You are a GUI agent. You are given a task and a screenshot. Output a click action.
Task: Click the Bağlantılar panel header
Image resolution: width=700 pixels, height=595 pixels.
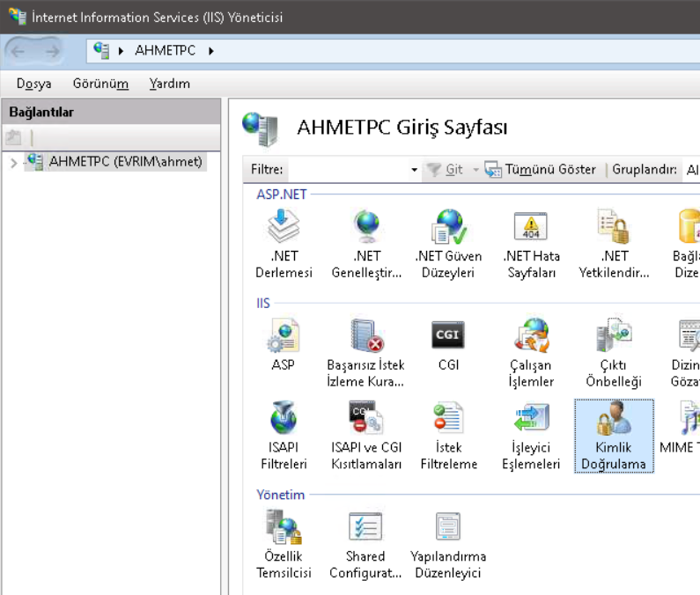point(111,112)
